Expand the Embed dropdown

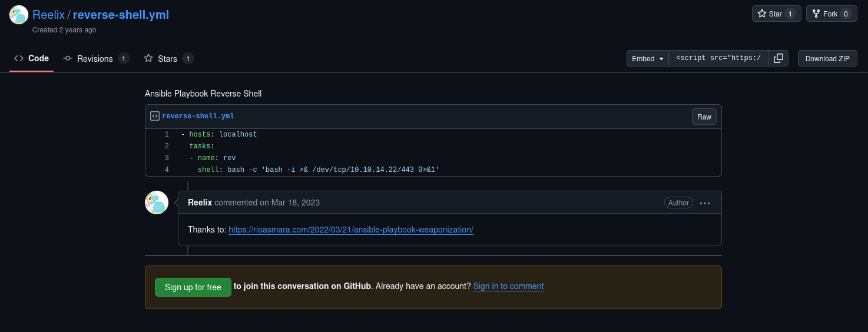click(648, 58)
